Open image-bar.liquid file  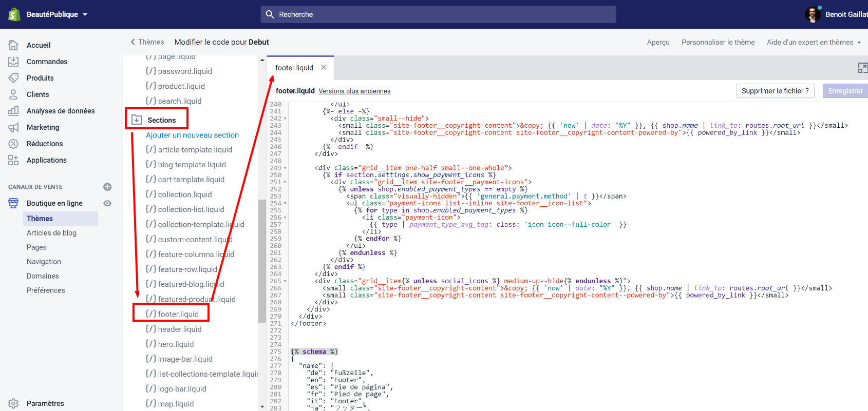point(179,359)
